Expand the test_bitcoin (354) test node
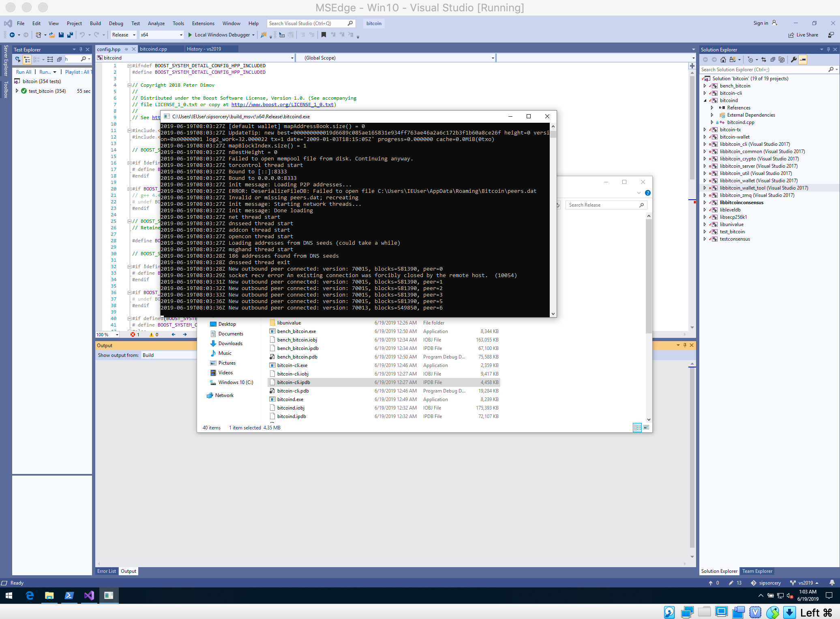This screenshot has height=619, width=840. click(17, 91)
